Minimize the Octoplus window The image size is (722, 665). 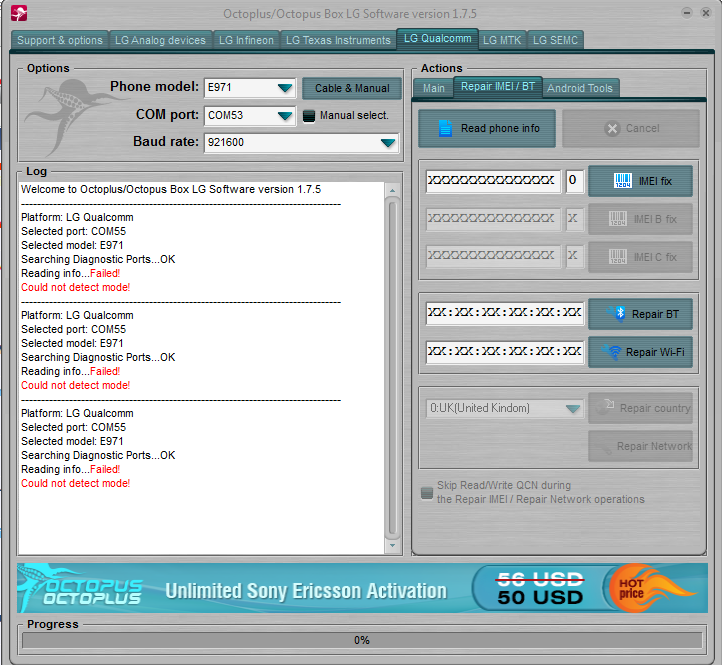coord(687,13)
